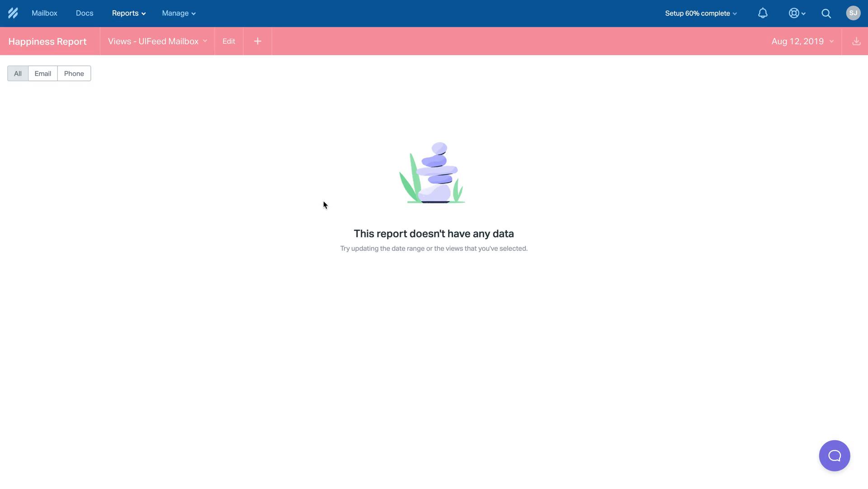Image resolution: width=868 pixels, height=489 pixels.
Task: Expand the Manage navigation dropdown
Action: point(178,13)
